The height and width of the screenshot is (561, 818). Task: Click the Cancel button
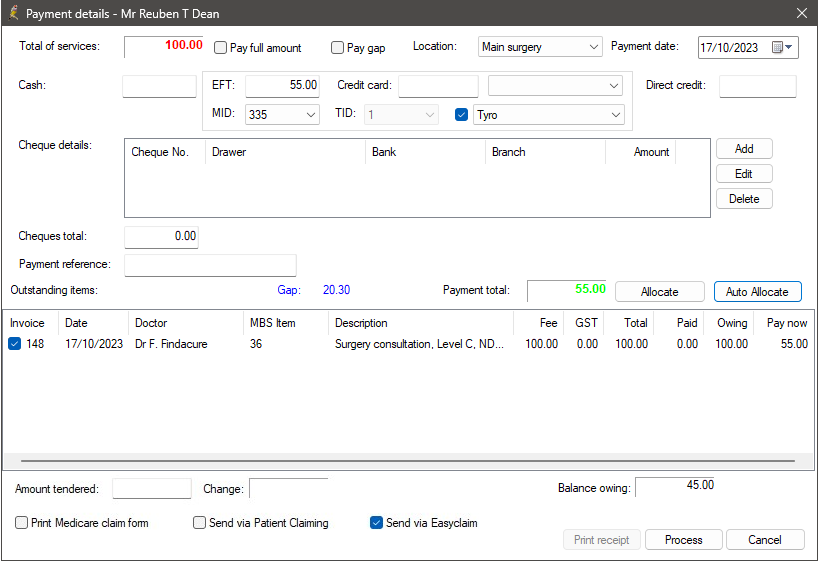(765, 540)
